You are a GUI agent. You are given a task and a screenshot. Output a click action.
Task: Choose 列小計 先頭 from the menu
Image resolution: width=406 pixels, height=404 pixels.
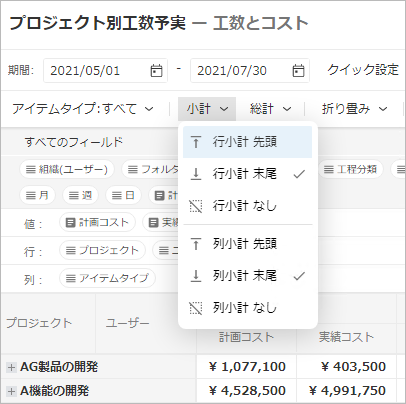click(248, 244)
